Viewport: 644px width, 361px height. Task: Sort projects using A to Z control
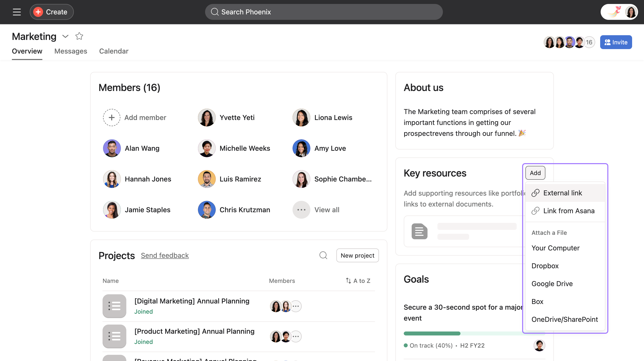pos(357,281)
